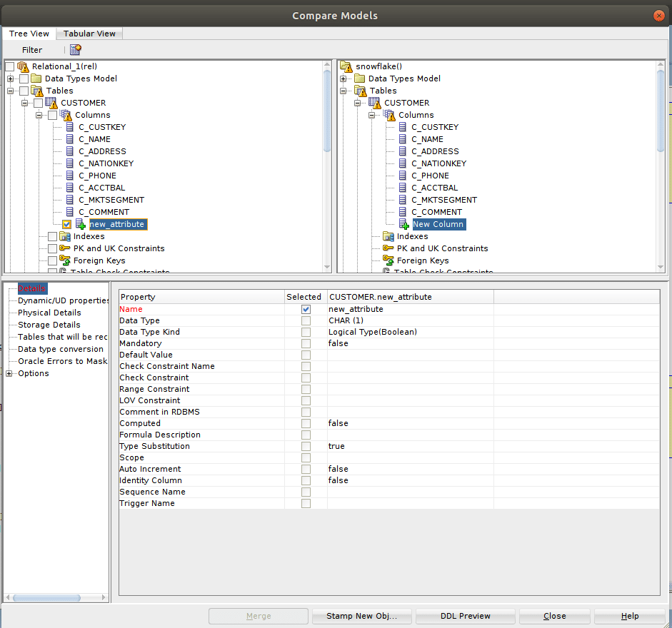The image size is (672, 628).
Task: Click the Indexes icon in left tree
Action: (x=65, y=236)
